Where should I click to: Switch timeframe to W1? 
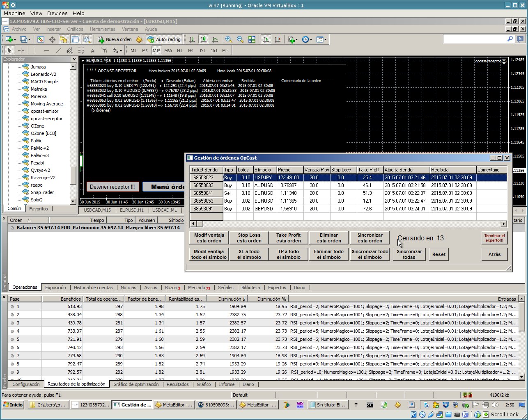pyautogui.click(x=214, y=50)
